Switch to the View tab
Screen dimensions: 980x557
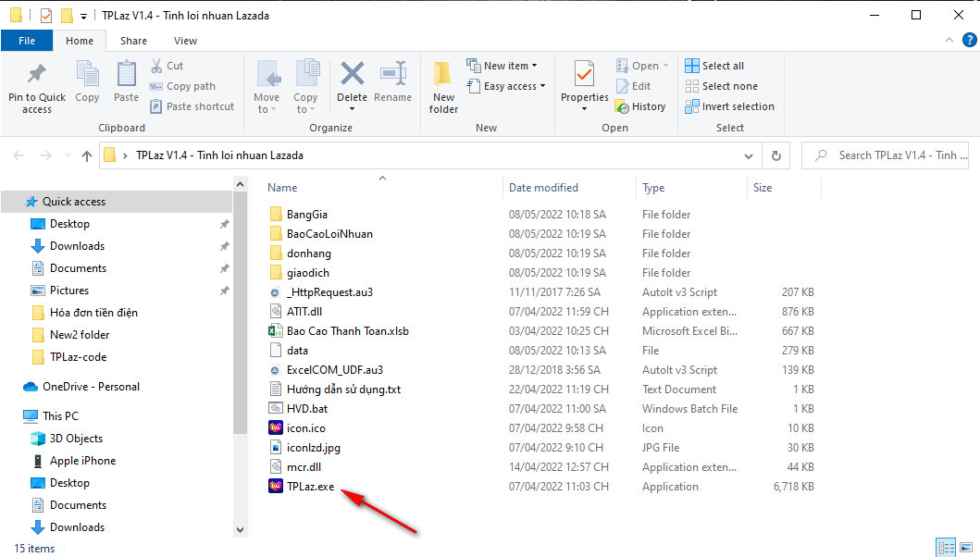185,41
